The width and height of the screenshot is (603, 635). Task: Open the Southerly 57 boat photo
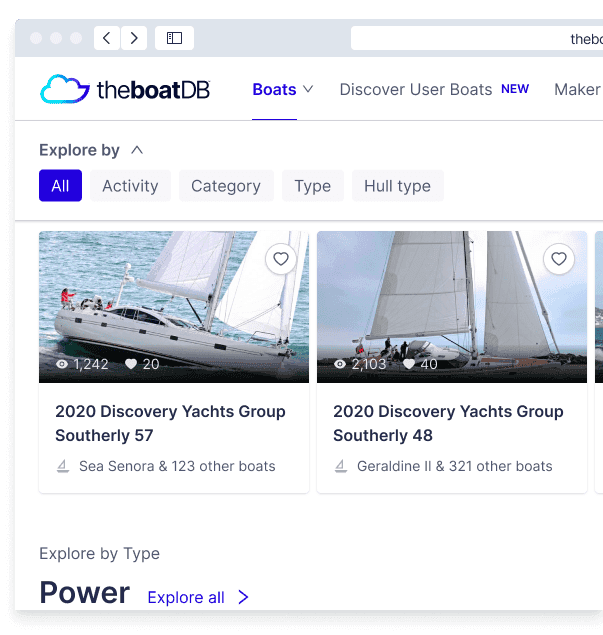174,307
